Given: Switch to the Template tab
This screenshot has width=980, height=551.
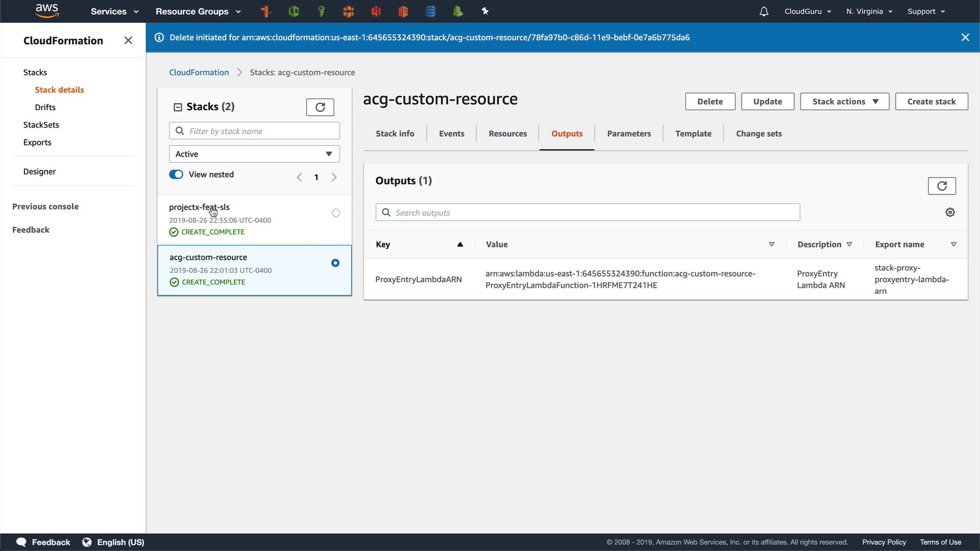Looking at the screenshot, I should coord(693,134).
